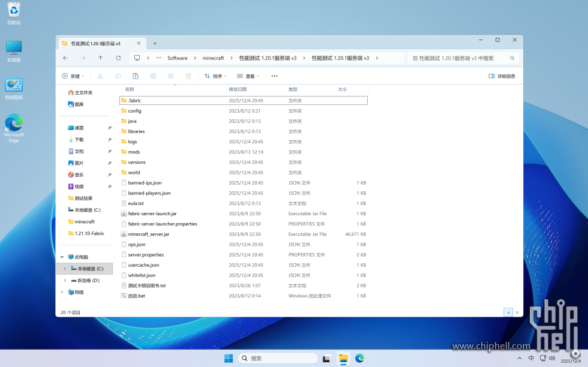Click the Refresh icon in navigation bar
The width and height of the screenshot is (588, 367).
[118, 58]
